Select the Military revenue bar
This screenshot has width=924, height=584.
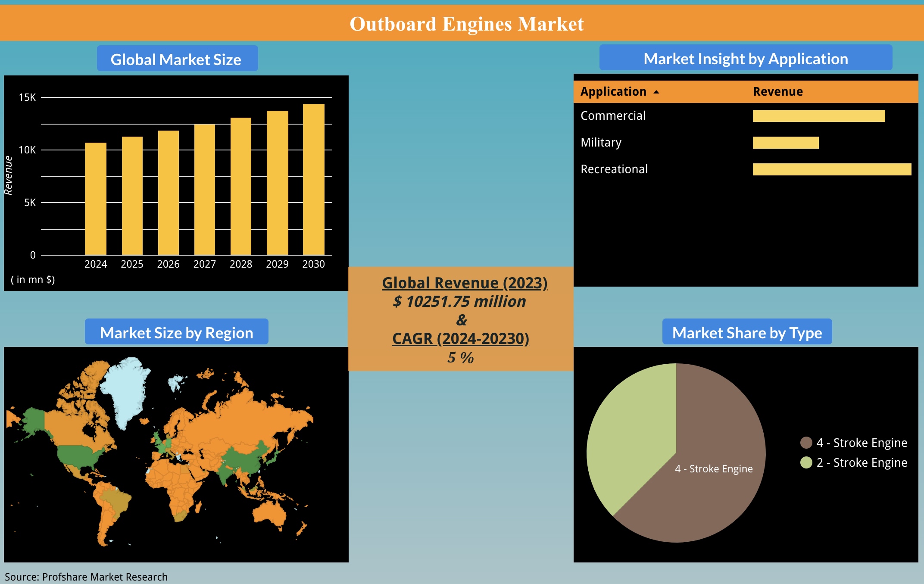click(x=786, y=143)
